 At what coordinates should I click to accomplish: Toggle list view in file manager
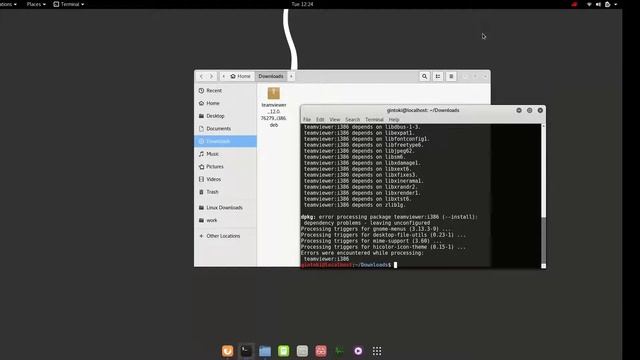point(438,76)
